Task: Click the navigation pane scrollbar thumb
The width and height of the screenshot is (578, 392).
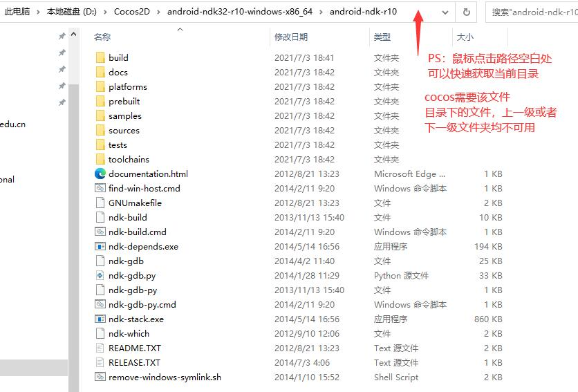Action: [x=73, y=238]
